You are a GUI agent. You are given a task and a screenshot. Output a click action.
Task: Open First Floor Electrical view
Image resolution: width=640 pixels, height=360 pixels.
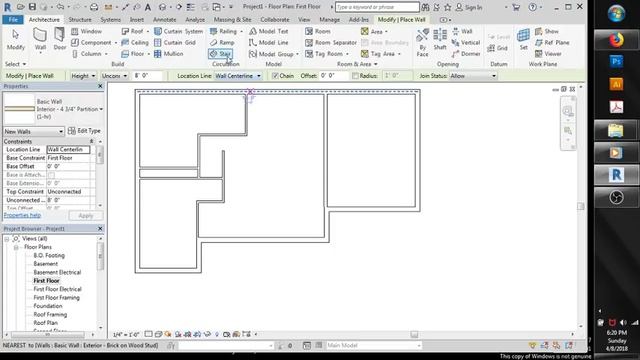point(58,289)
